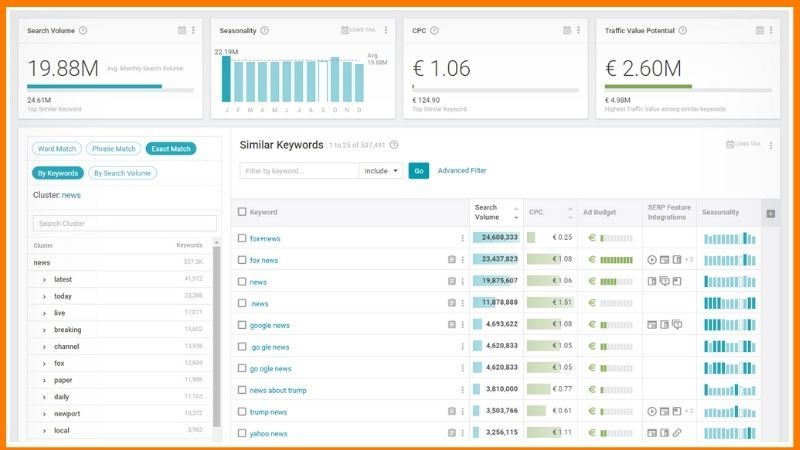
Task: Select the By Search Volume tab
Action: pyautogui.click(x=123, y=173)
